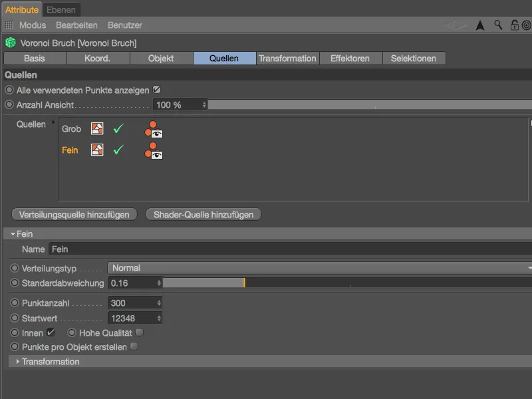Click the grip handle icon beside Modus

click(9, 25)
